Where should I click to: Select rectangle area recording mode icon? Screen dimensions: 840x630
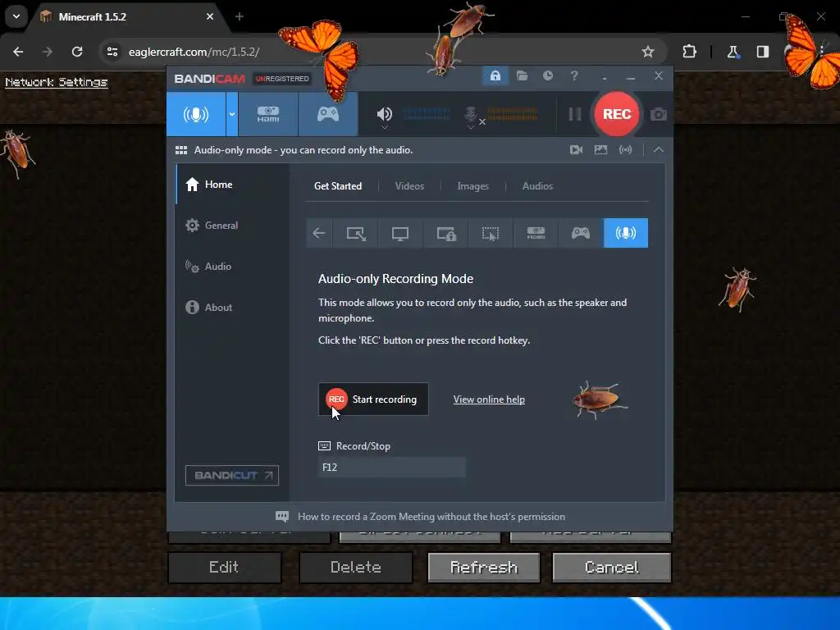(356, 233)
